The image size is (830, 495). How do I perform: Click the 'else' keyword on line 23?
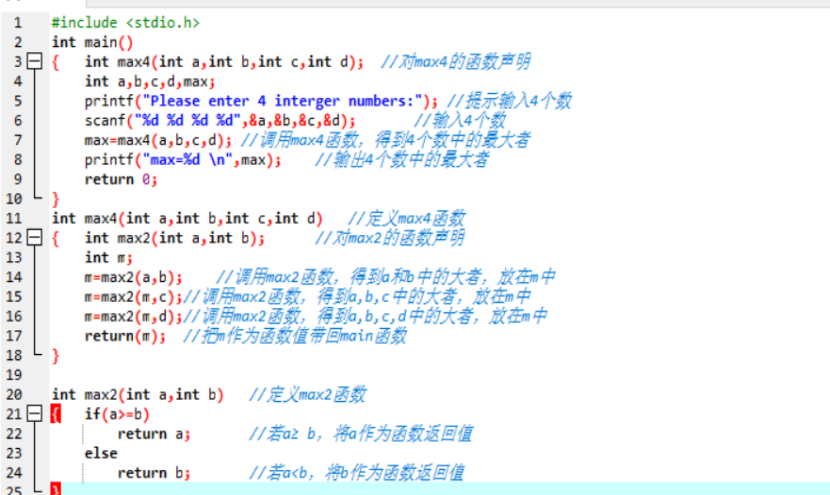pyautogui.click(x=101, y=453)
